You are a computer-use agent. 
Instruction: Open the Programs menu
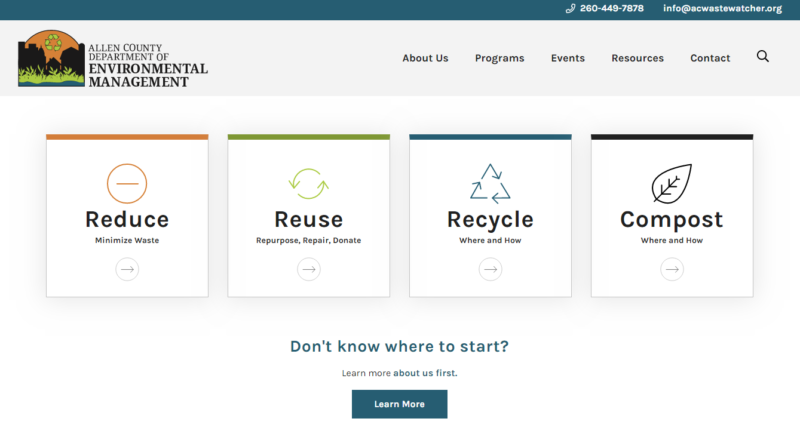[499, 58]
